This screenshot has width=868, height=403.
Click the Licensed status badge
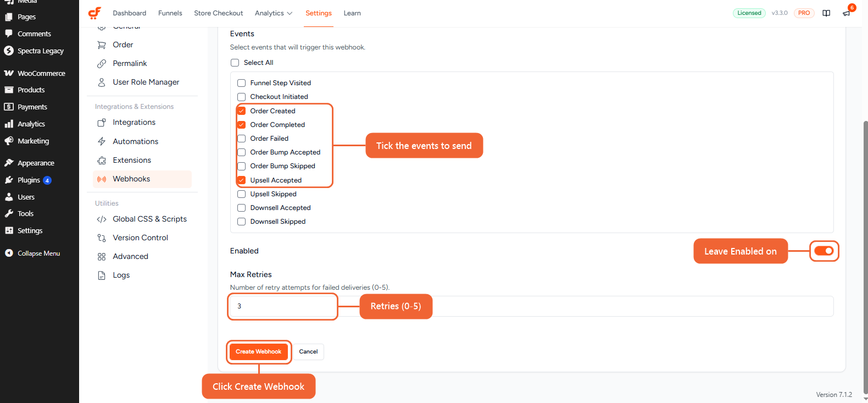coord(749,13)
